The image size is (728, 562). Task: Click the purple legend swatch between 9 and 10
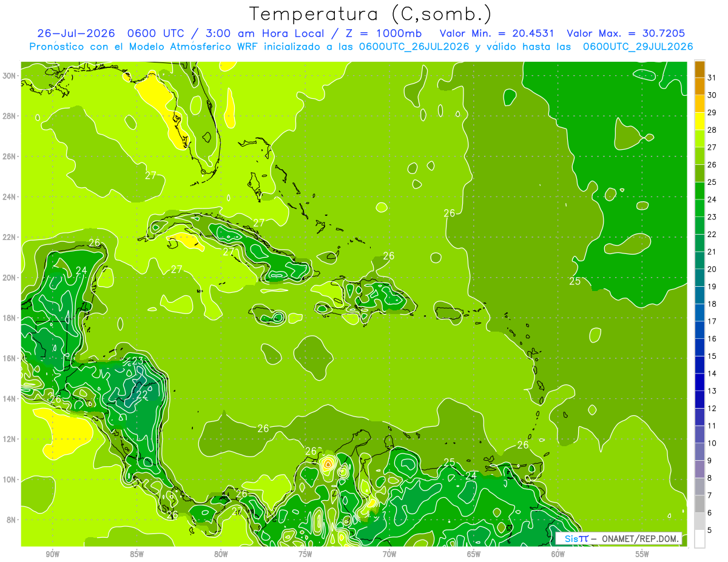point(699,452)
